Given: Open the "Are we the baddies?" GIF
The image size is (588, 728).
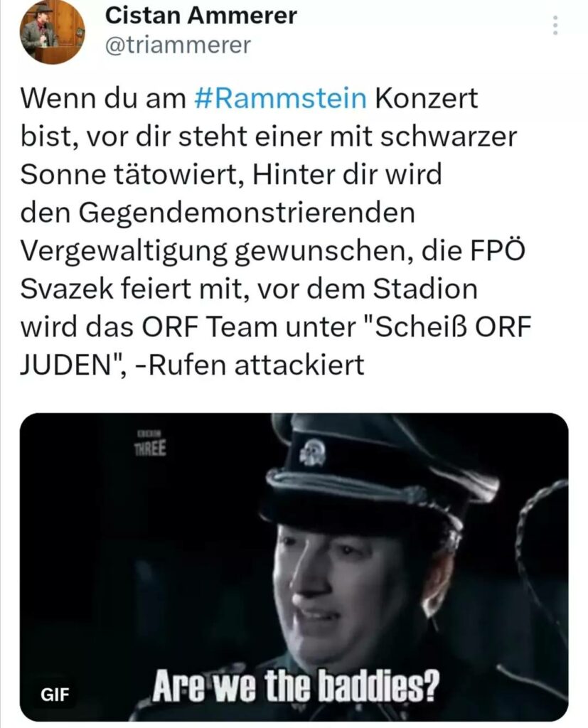Looking at the screenshot, I should 294,567.
